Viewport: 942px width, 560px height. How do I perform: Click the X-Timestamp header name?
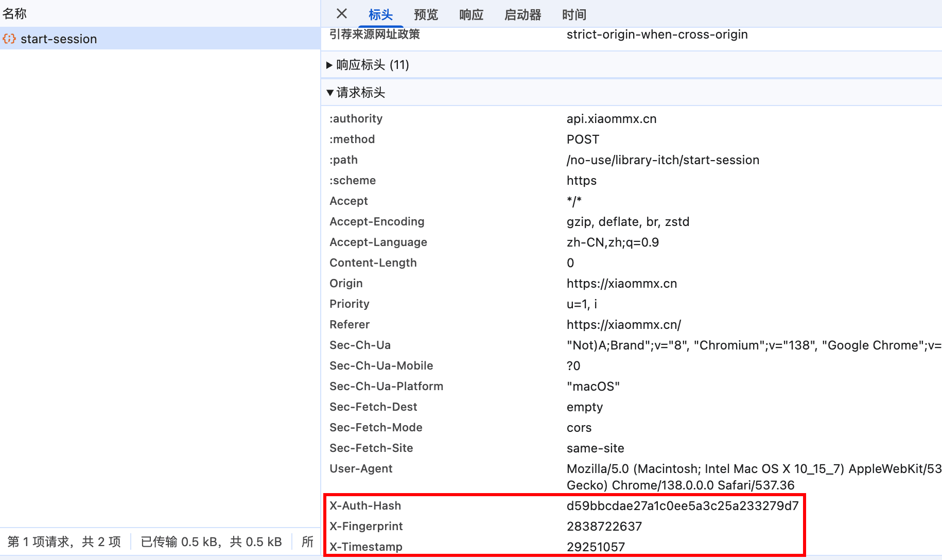pos(366,547)
